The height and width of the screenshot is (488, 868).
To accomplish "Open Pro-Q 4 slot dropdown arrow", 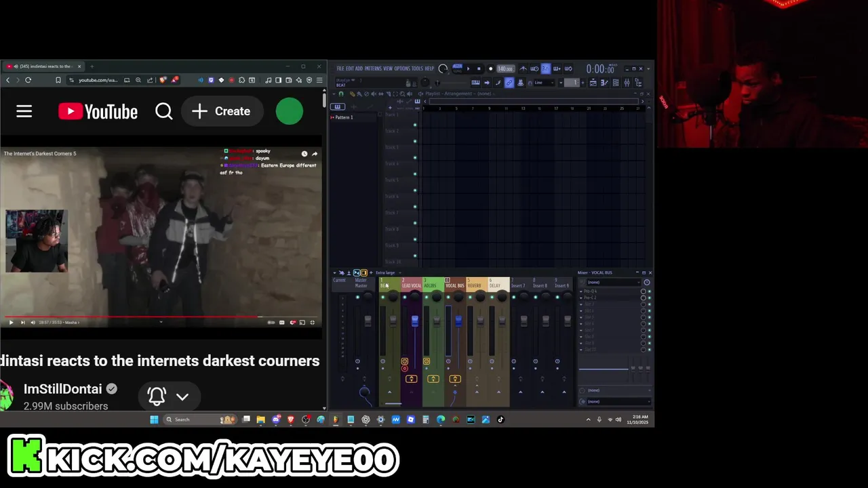I will (x=580, y=291).
